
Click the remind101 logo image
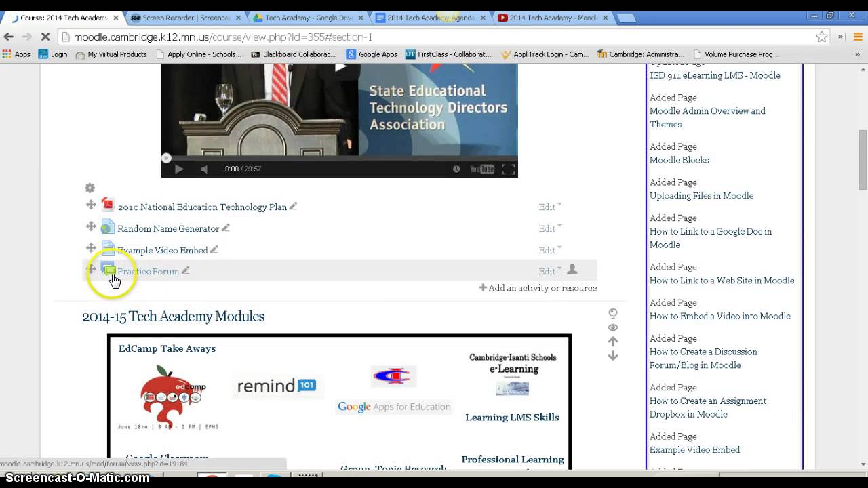click(x=277, y=386)
